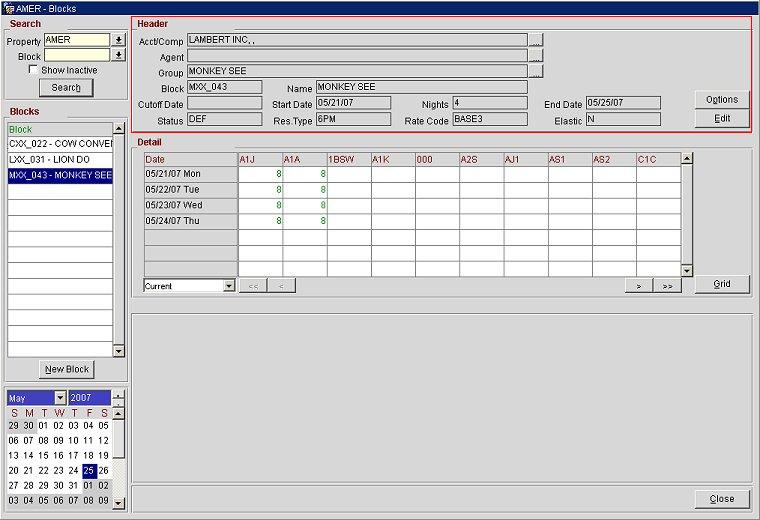Image resolution: width=760 pixels, height=520 pixels.
Task: Expand the Current view dropdown
Action: tap(229, 286)
